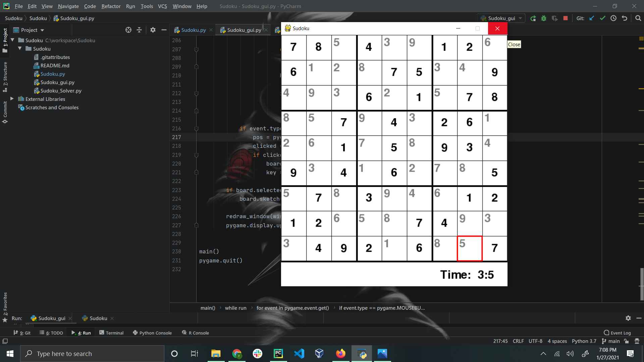
Task: Open the Terminal tool window
Action: click(111, 333)
